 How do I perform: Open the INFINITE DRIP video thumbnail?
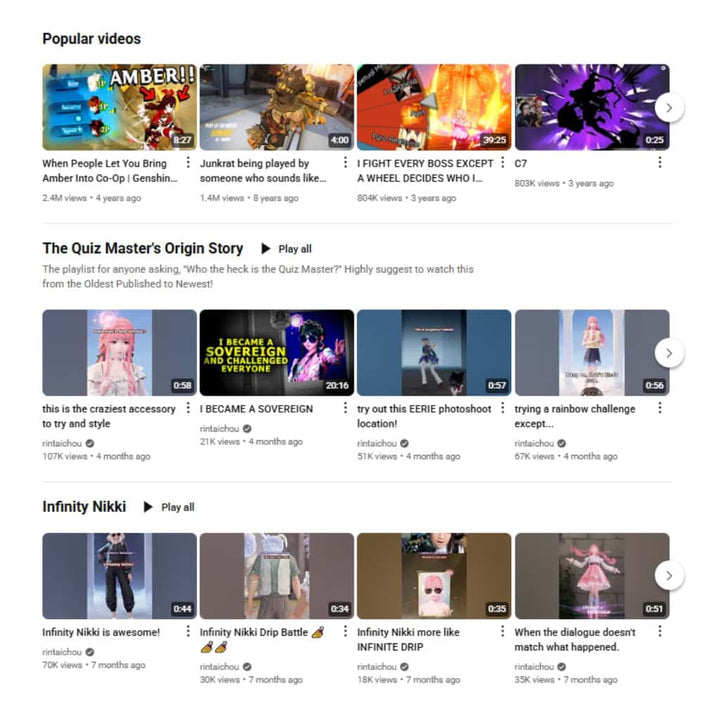tap(434, 576)
